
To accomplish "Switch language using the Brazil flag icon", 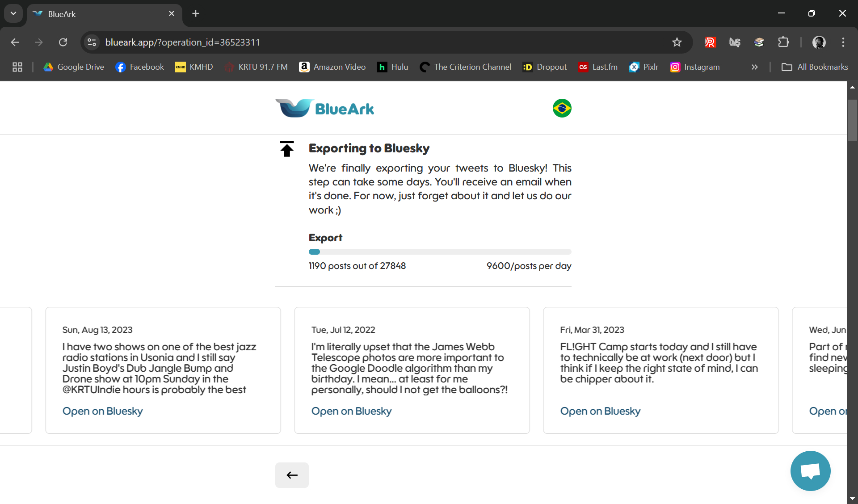I will pos(562,108).
